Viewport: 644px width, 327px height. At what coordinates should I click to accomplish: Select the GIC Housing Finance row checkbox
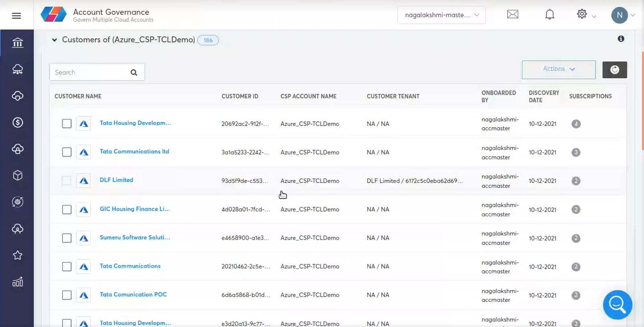click(x=67, y=209)
